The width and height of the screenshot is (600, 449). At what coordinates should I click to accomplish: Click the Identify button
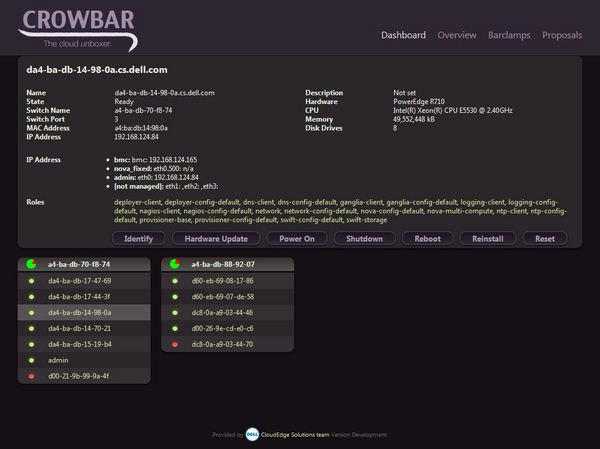[x=139, y=238]
